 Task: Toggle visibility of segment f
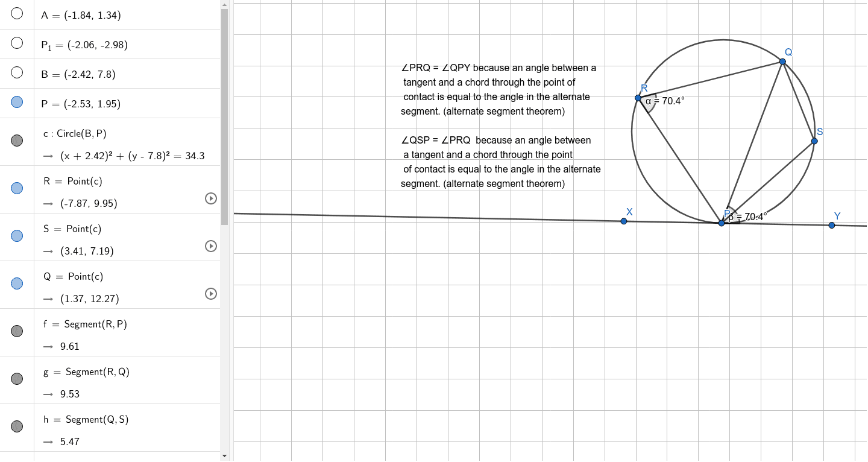pyautogui.click(x=17, y=331)
